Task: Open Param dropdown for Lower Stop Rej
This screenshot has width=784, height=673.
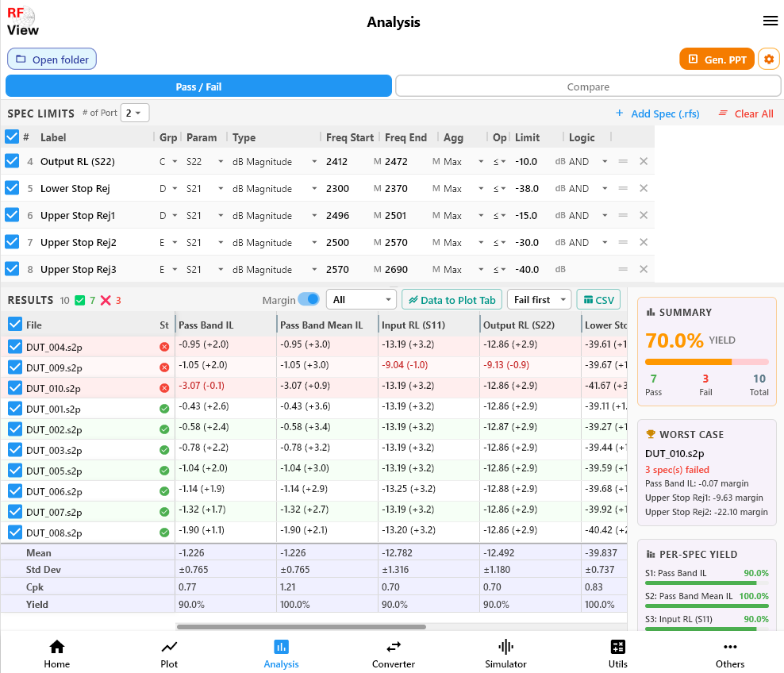Action: click(x=205, y=189)
